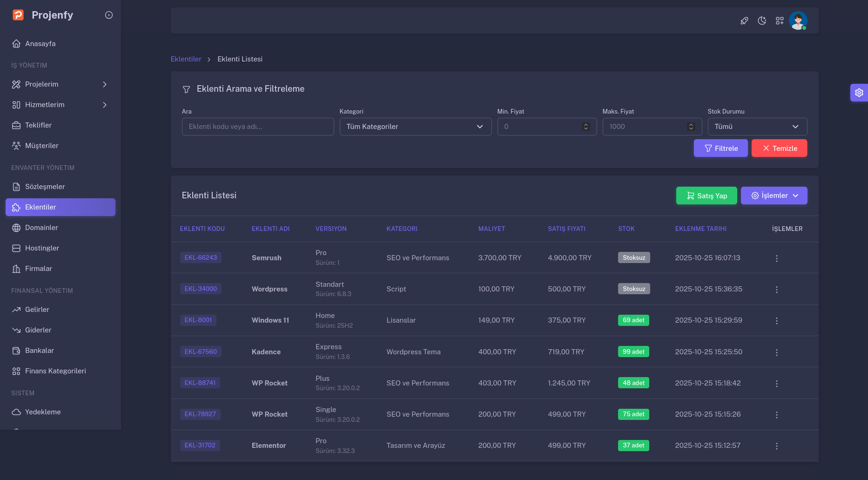Image resolution: width=868 pixels, height=480 pixels.
Task: Open the apps grid icon in header
Action: 780,20
